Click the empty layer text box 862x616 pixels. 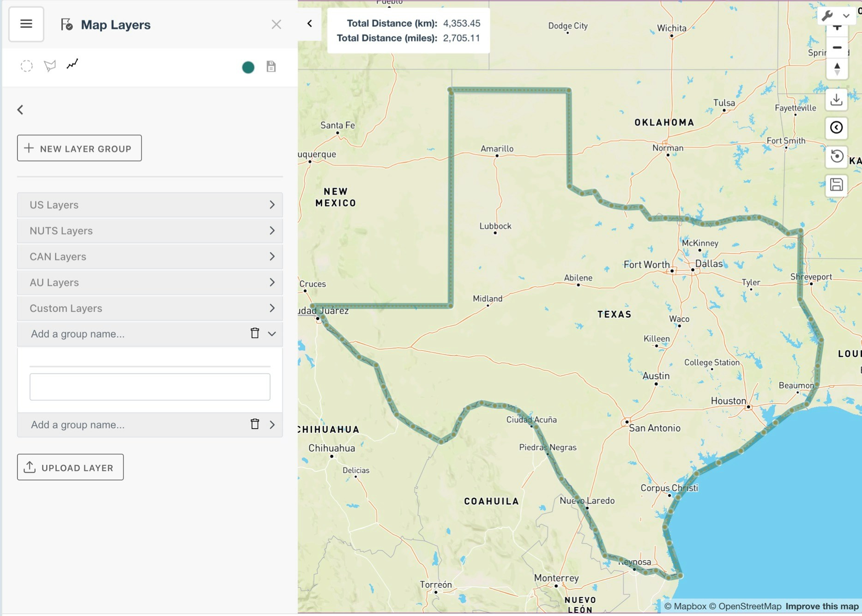[x=150, y=387]
